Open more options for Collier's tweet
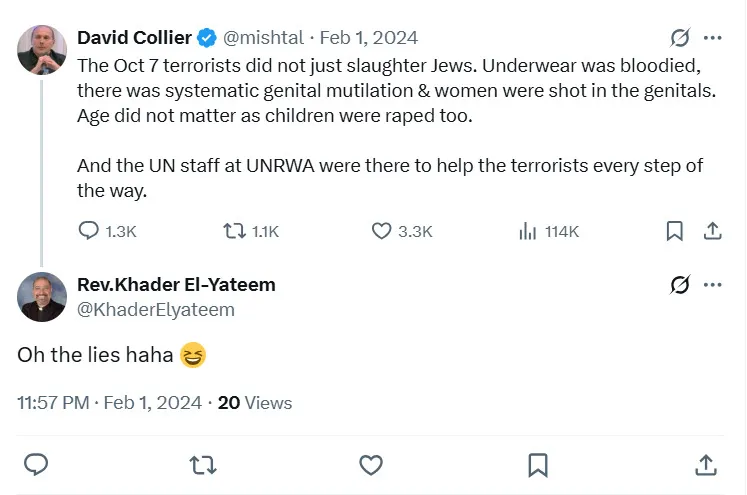Image resolution: width=747 pixels, height=495 pixels. coord(712,38)
